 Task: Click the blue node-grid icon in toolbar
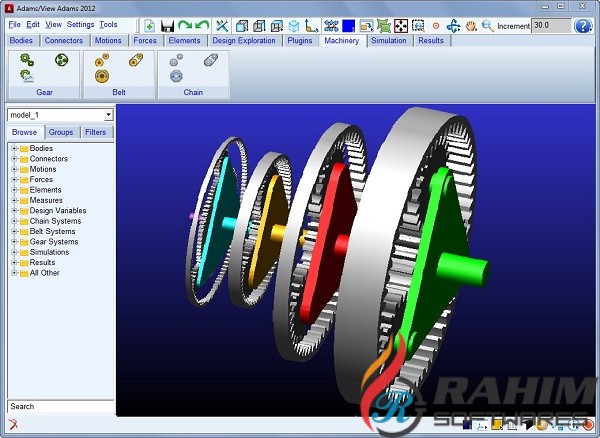click(331, 26)
